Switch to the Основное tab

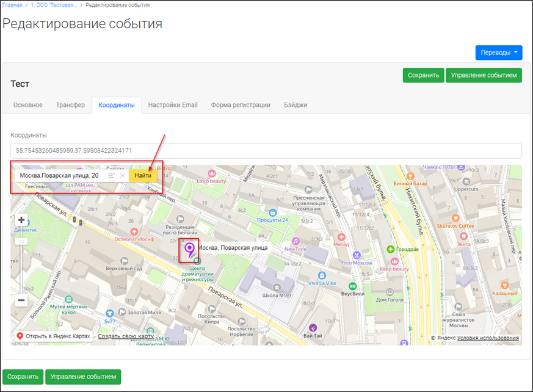(28, 105)
